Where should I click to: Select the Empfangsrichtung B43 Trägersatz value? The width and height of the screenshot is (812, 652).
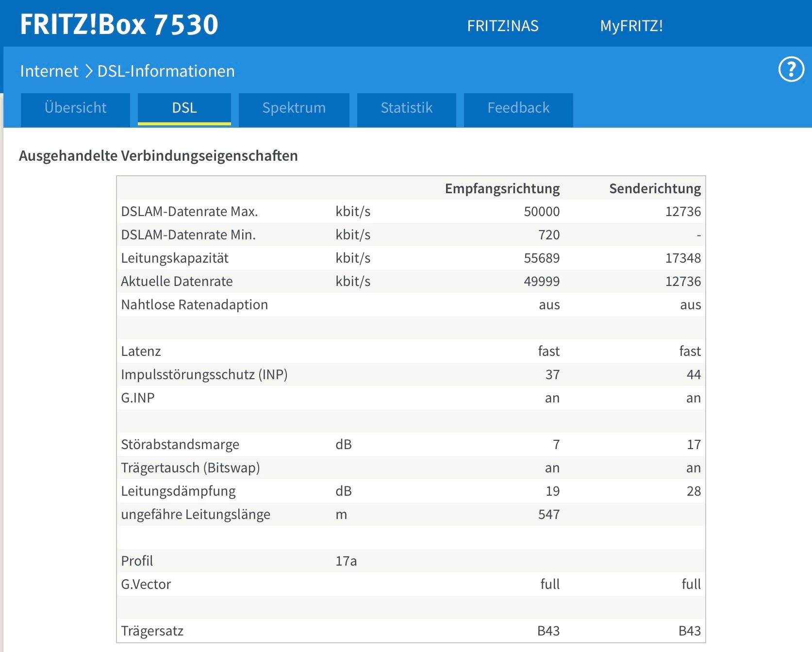click(548, 631)
